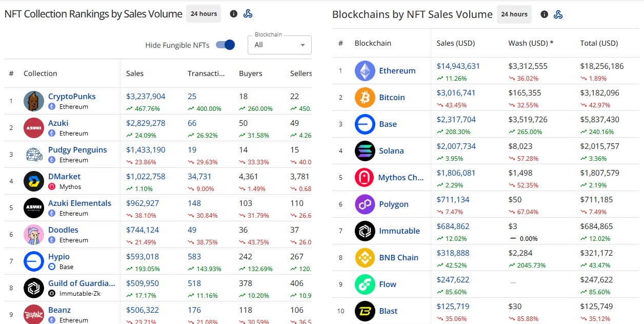Open the Blockchain filter dropdown
644x324 pixels.
279,45
